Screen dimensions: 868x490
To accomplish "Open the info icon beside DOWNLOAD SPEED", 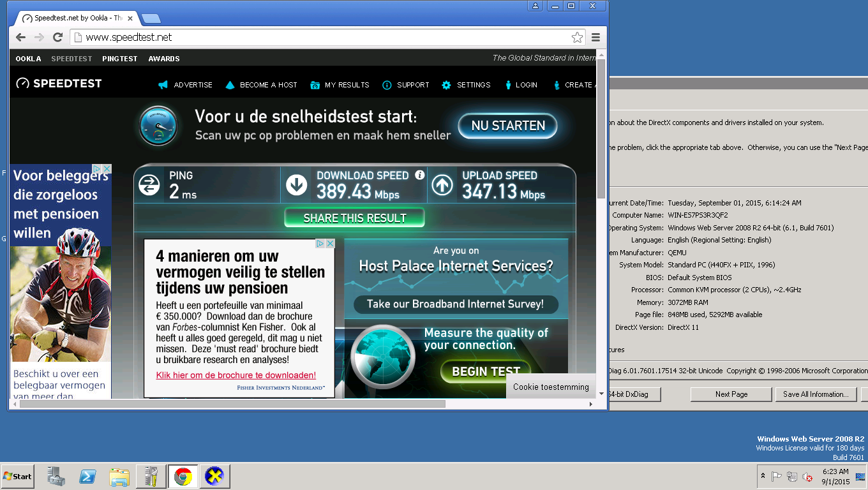I will click(x=419, y=175).
